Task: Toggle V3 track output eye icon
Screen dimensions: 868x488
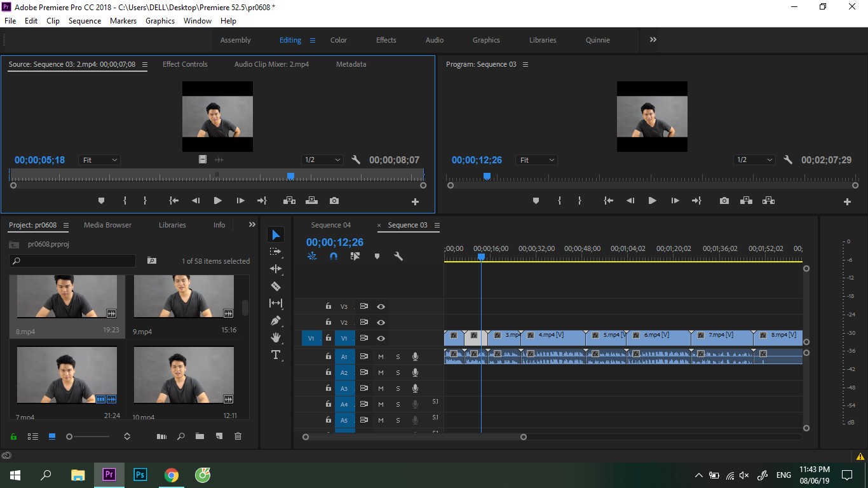Action: coord(381,306)
